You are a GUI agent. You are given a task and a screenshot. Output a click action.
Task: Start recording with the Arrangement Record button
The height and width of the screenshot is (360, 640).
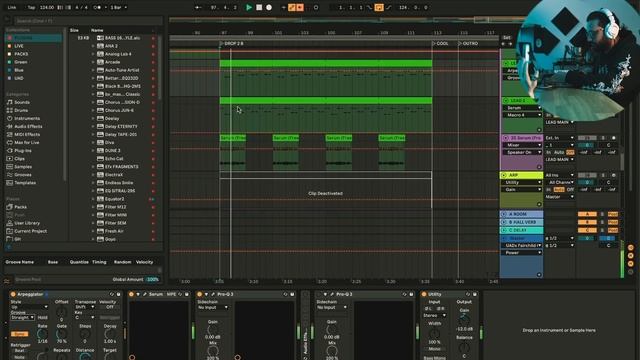(269, 7)
